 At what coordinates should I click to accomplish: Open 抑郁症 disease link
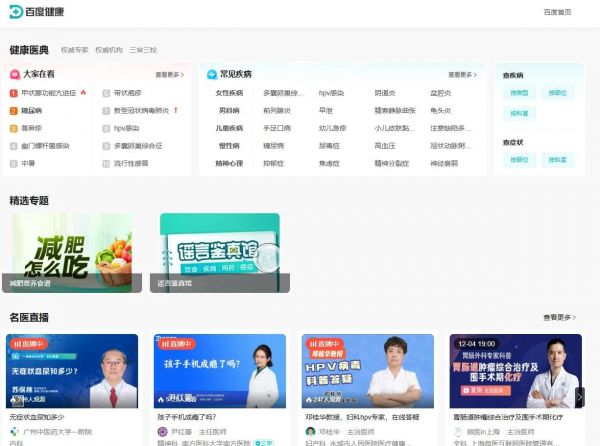coord(274,163)
